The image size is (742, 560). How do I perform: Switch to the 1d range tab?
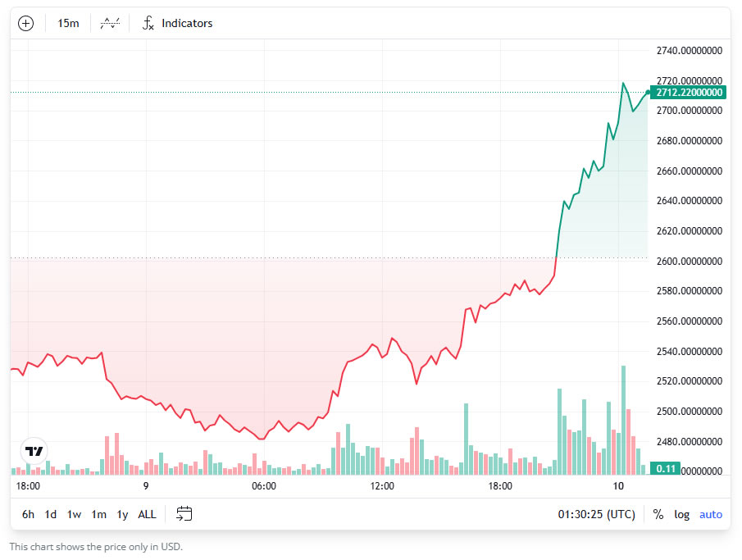[x=49, y=514]
